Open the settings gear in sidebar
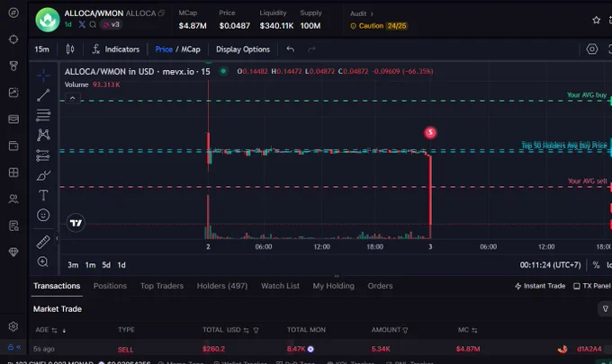Viewport: 612px width, 364px height. 13,326
